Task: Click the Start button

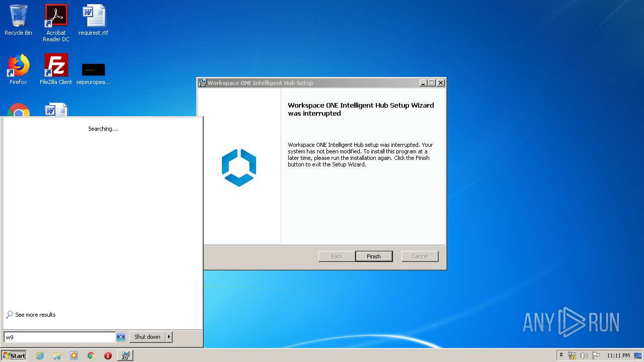Action: [14, 355]
